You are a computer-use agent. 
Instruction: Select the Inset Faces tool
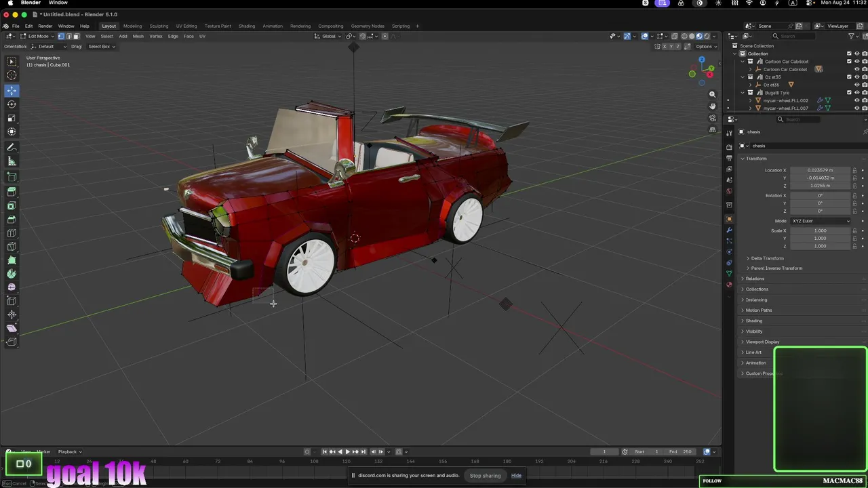[x=12, y=205]
